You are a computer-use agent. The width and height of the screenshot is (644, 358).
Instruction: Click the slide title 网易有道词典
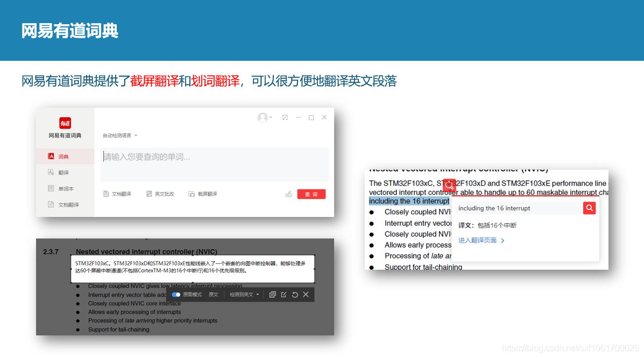(70, 31)
